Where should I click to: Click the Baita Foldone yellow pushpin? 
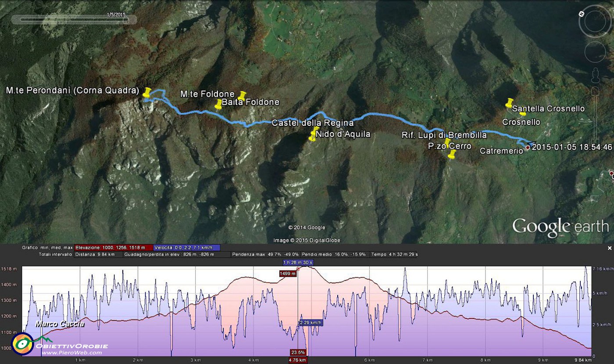pyautogui.click(x=218, y=104)
